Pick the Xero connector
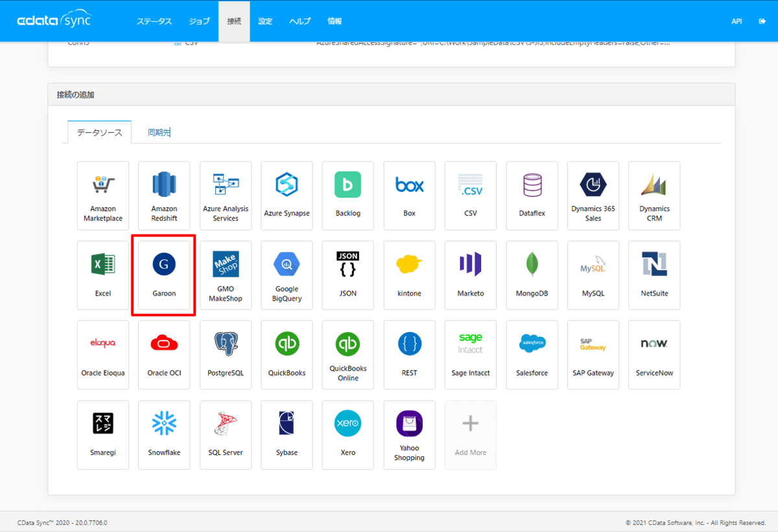The width and height of the screenshot is (778, 532). pyautogui.click(x=348, y=435)
